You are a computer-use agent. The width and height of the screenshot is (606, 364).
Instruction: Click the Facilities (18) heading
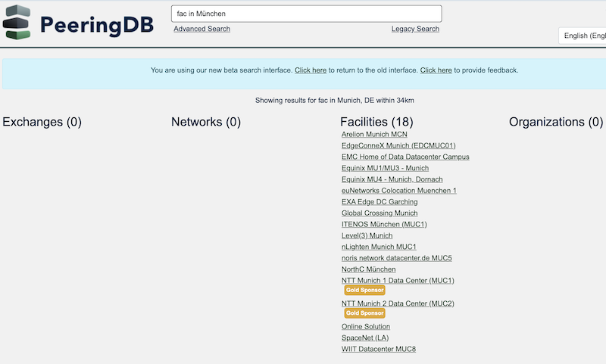376,122
